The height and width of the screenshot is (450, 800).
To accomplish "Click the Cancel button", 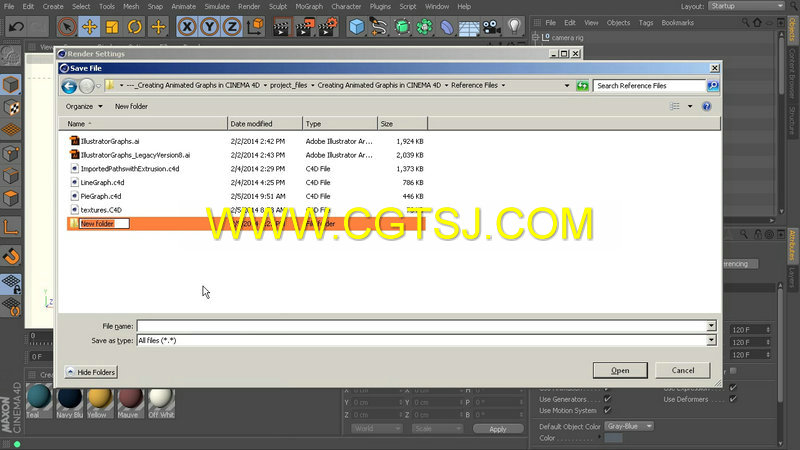I will pos(683,370).
